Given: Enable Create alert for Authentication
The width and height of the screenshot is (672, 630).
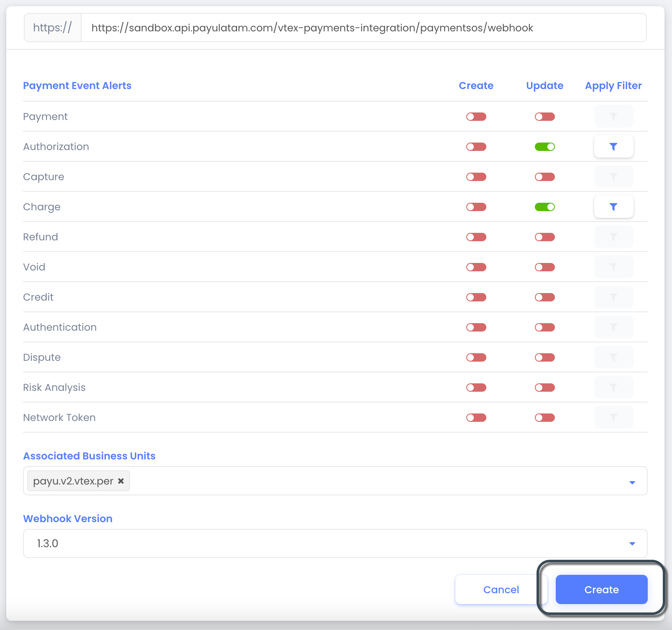Looking at the screenshot, I should point(476,327).
